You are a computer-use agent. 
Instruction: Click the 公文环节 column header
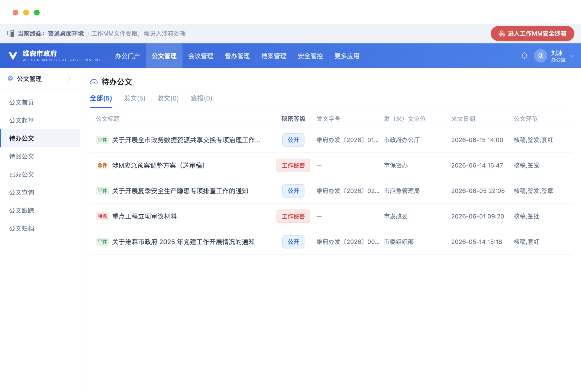click(x=525, y=119)
